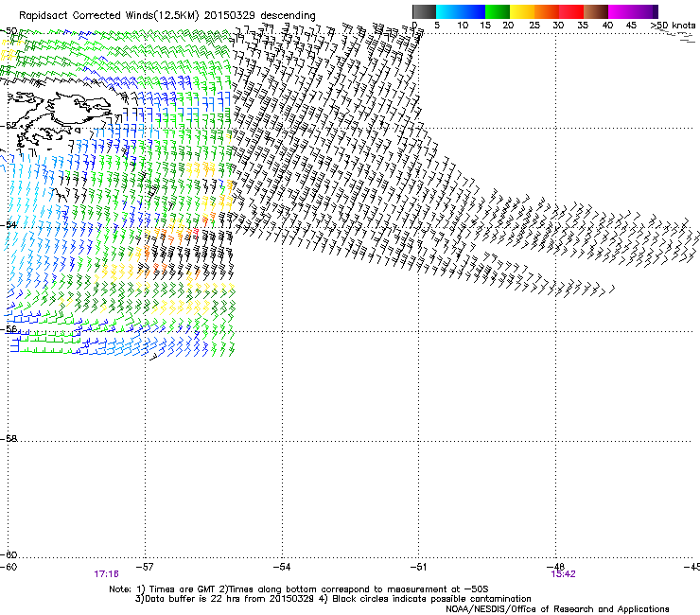Click the -57 longitude axis label
The height and width of the screenshot is (615, 700).
(145, 567)
